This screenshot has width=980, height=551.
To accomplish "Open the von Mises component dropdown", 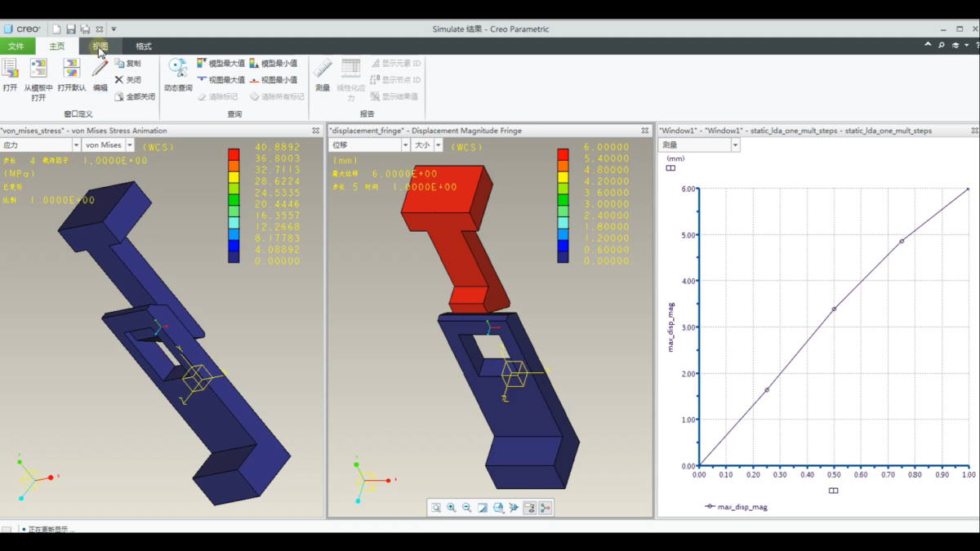I will [129, 145].
